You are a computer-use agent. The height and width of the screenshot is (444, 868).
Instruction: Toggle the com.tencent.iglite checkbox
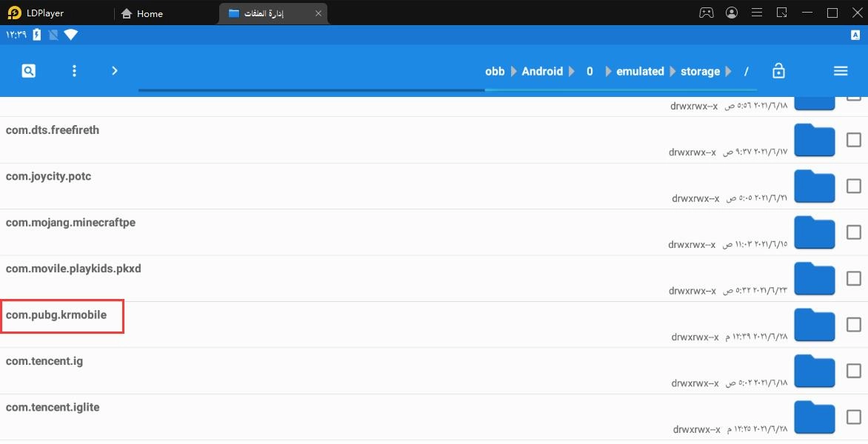click(853, 417)
